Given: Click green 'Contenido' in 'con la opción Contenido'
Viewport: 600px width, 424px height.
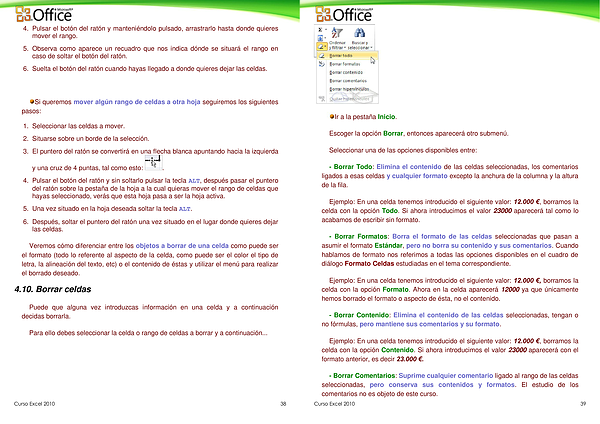Looking at the screenshot, I should pyautogui.click(x=398, y=350).
